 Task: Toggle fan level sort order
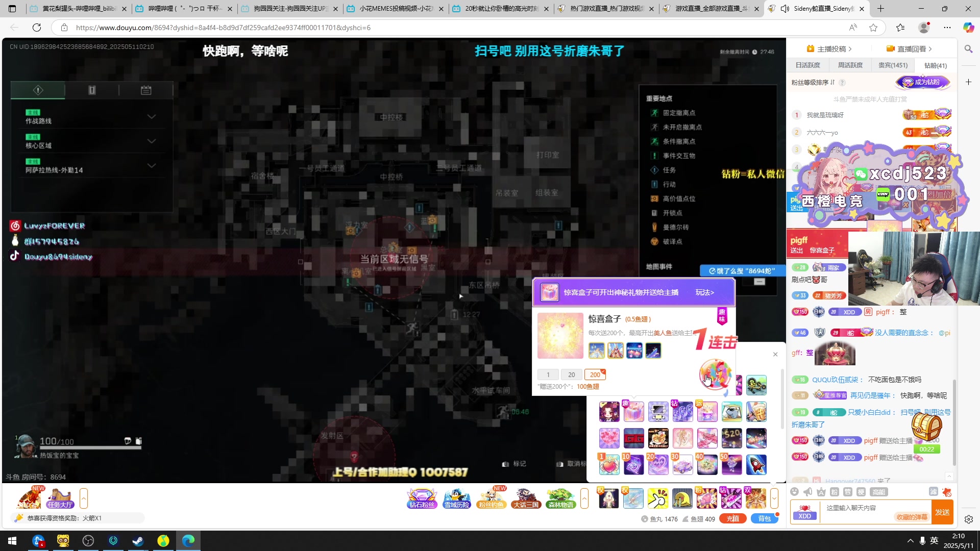tap(813, 82)
